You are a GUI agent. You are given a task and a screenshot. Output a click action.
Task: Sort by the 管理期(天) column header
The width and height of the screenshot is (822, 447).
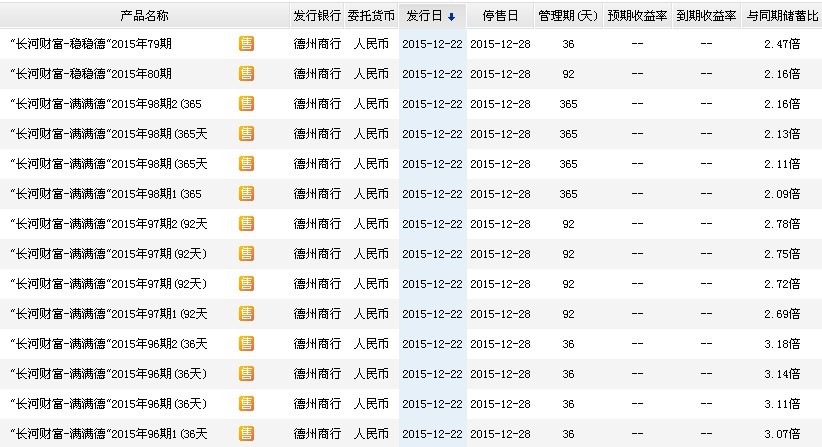[x=568, y=16]
